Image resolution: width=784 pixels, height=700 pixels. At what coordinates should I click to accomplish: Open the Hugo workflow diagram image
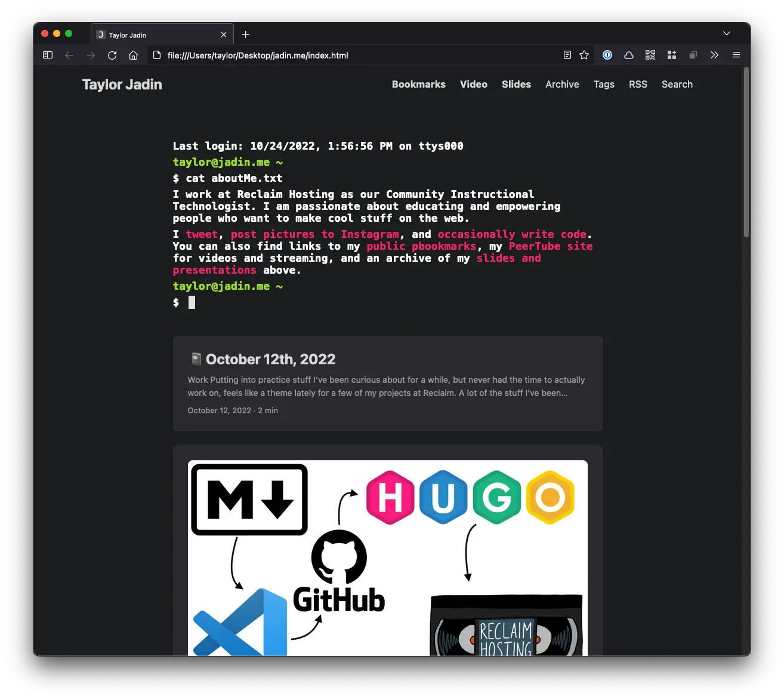pyautogui.click(x=388, y=558)
